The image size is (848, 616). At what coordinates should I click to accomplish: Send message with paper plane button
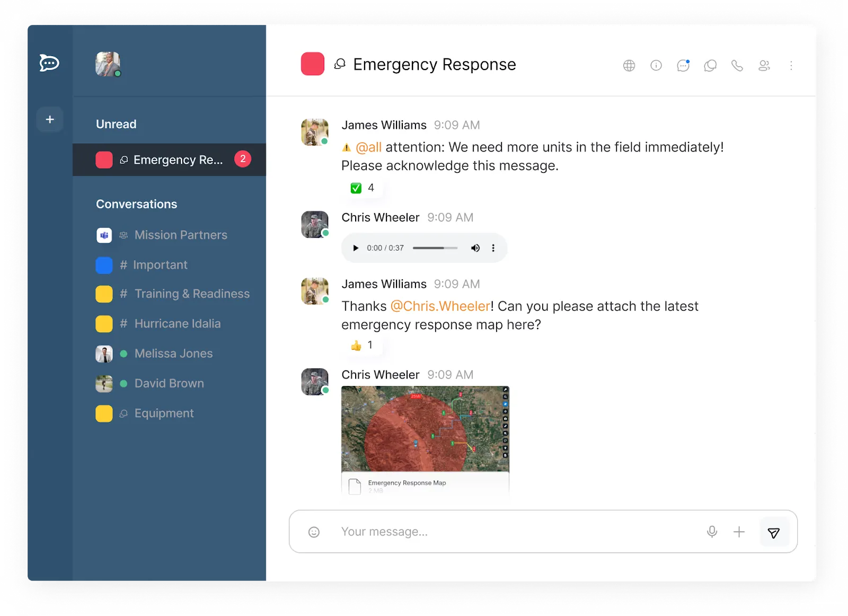[774, 532]
